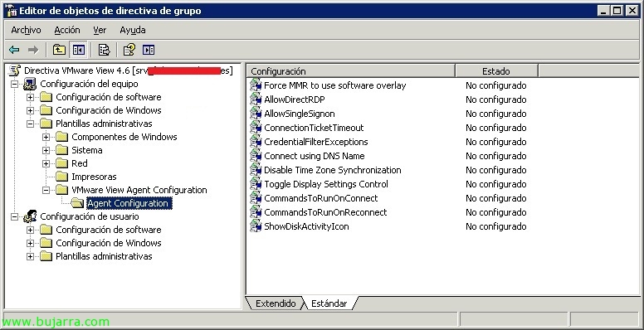The width and height of the screenshot is (644, 330).
Task: Click the policy icon for Force MMR setting
Action: tap(256, 85)
